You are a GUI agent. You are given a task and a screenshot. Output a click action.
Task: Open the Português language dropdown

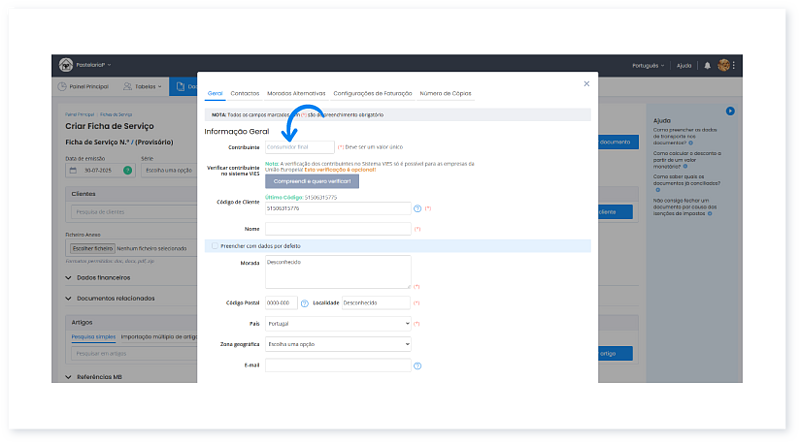coord(648,65)
